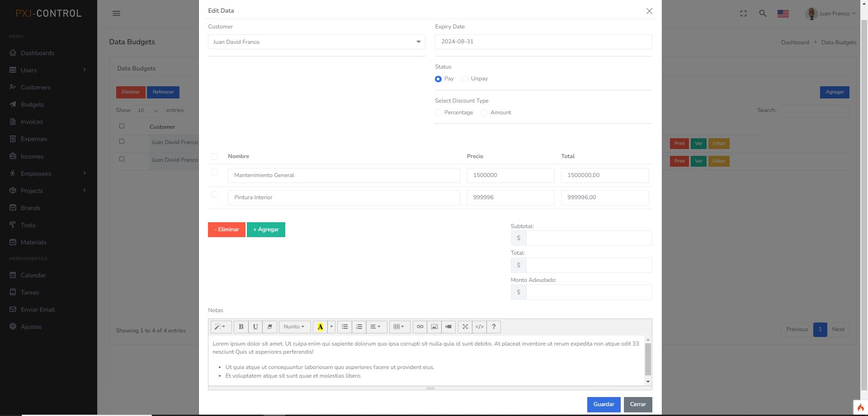Open the Juan Franco user menu
This screenshot has height=416, width=868.
point(830,14)
